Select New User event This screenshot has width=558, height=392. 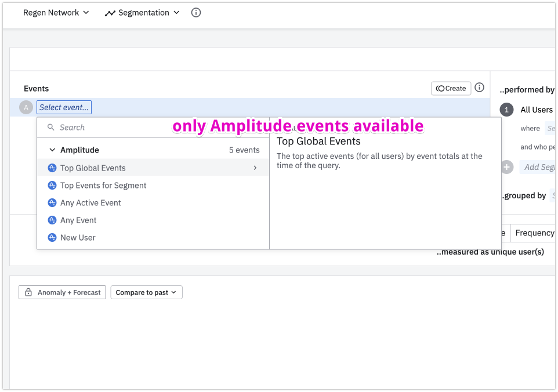pos(153,238)
